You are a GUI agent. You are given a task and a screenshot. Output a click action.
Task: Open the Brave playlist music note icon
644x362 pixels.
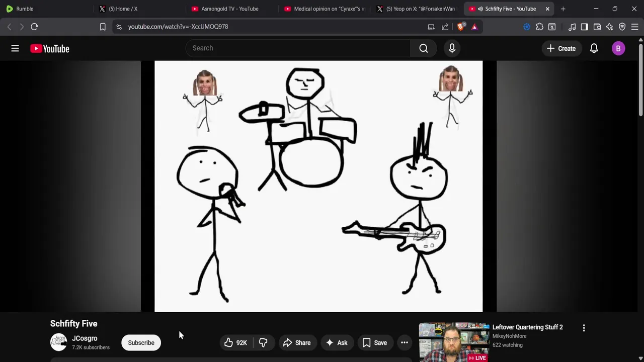572,27
